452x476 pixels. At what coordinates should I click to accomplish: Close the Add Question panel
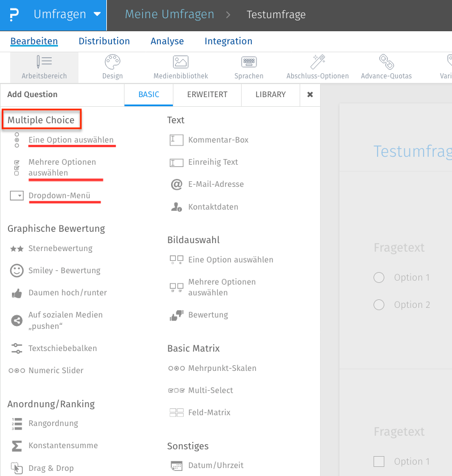point(310,95)
